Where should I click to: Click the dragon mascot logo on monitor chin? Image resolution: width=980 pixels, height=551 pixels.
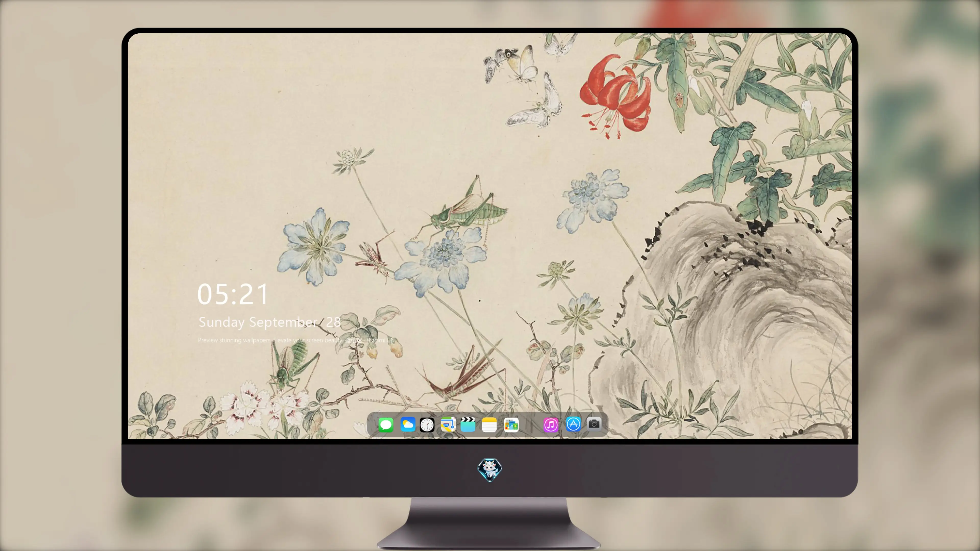pyautogui.click(x=490, y=470)
